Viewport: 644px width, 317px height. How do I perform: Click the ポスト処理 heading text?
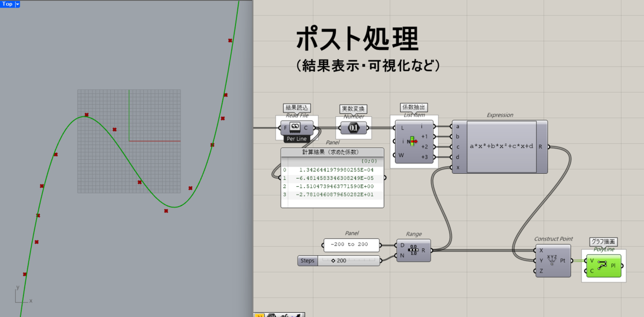click(x=356, y=39)
